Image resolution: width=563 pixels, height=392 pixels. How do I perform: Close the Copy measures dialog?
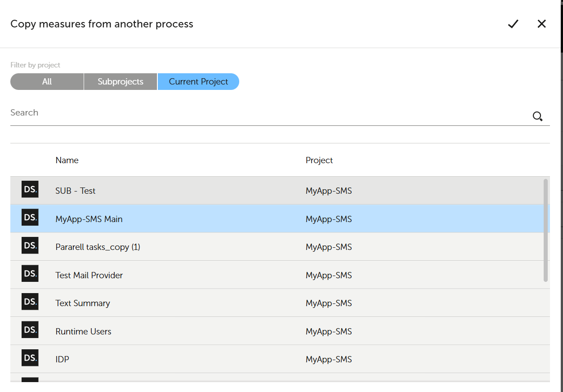[x=541, y=24]
